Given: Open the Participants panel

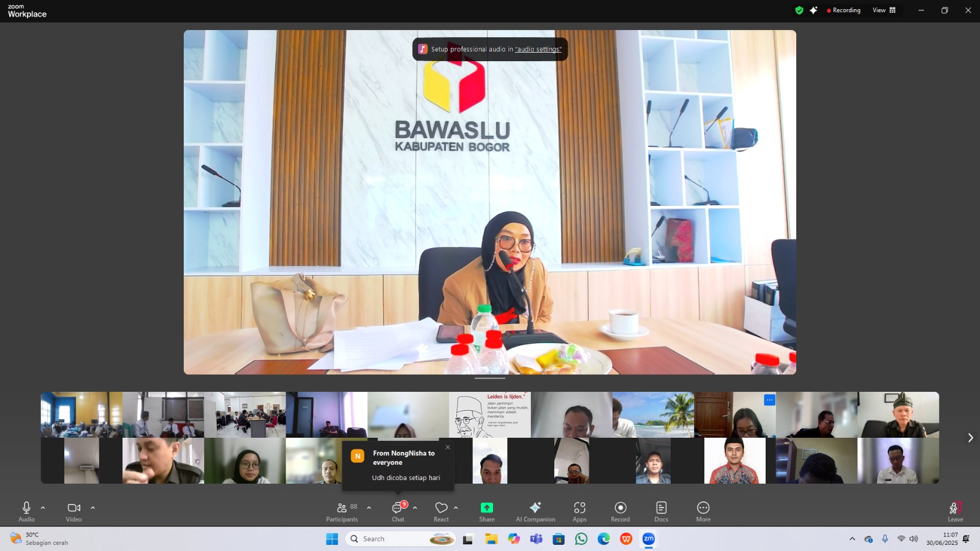Looking at the screenshot, I should [342, 511].
